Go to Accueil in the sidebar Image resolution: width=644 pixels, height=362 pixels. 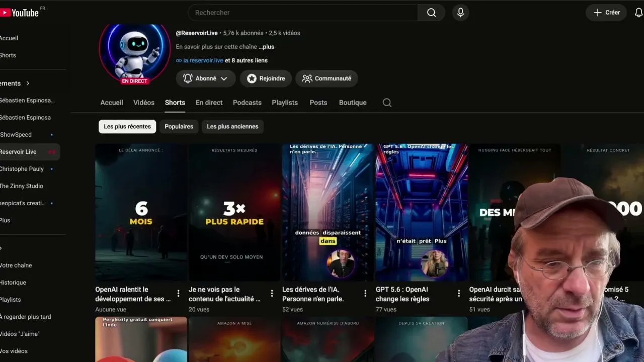9,38
